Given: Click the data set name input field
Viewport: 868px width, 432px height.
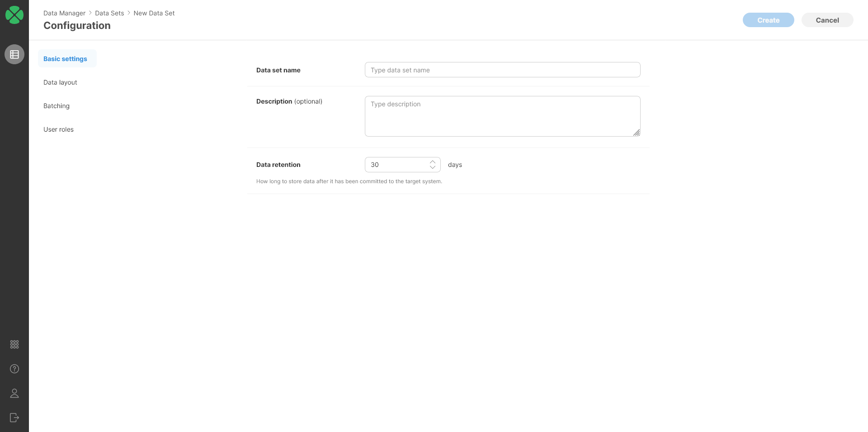Looking at the screenshot, I should click(502, 70).
